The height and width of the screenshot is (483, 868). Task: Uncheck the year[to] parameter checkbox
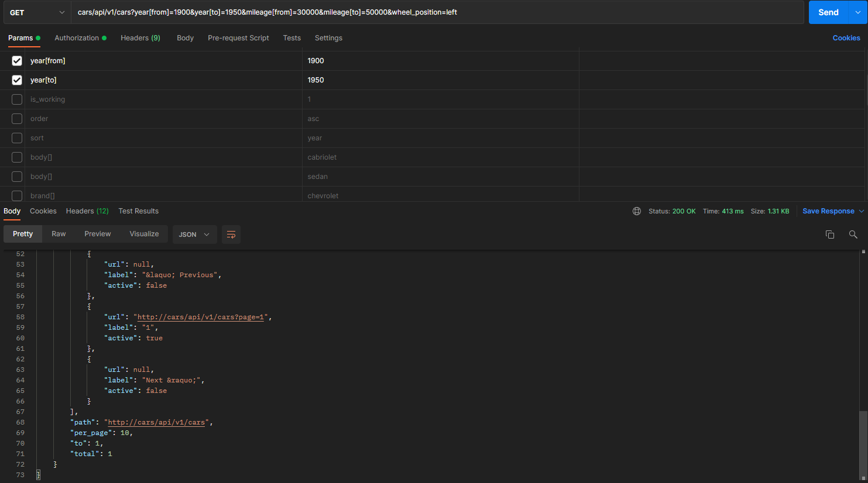pos(17,80)
